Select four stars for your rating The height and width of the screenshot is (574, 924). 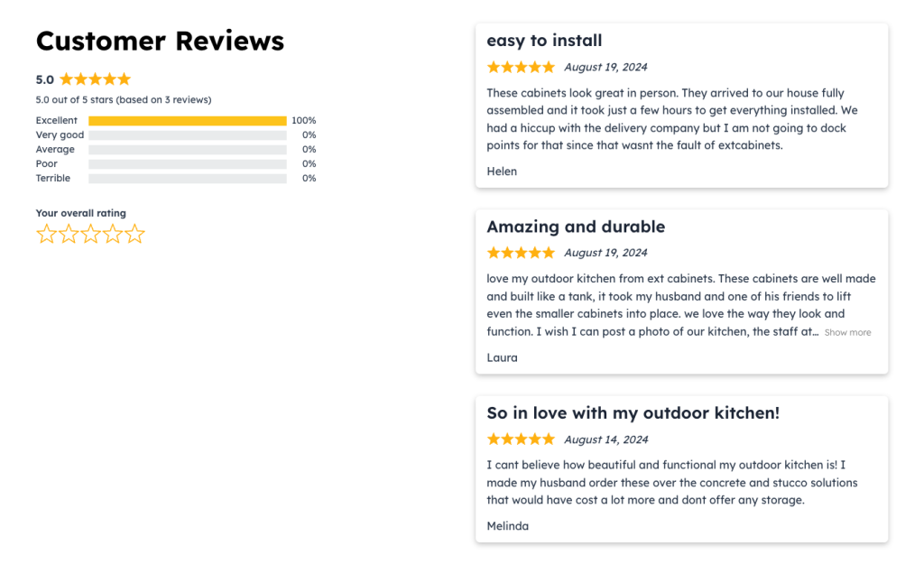pyautogui.click(x=112, y=234)
